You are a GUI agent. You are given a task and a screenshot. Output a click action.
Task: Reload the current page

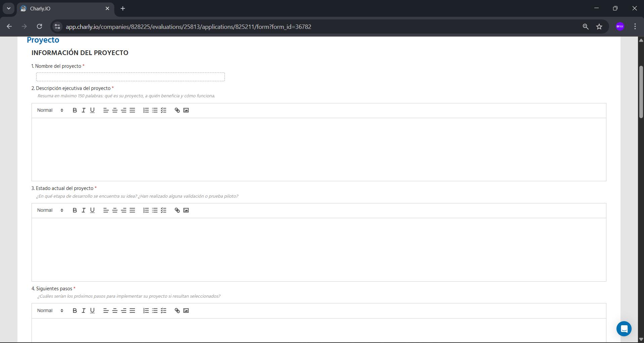(x=39, y=27)
